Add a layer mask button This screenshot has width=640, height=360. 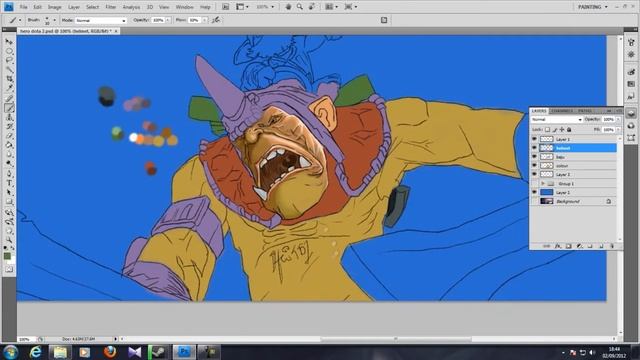click(x=569, y=246)
